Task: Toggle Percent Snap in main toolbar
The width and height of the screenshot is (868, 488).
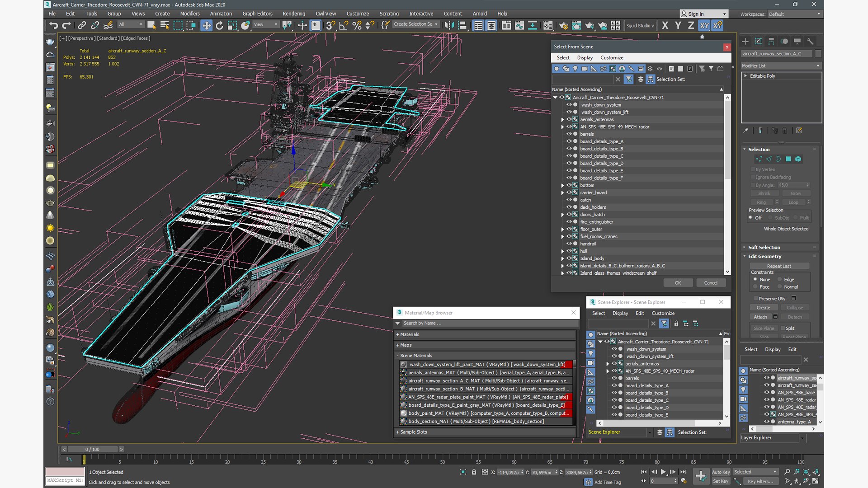Action: click(357, 25)
